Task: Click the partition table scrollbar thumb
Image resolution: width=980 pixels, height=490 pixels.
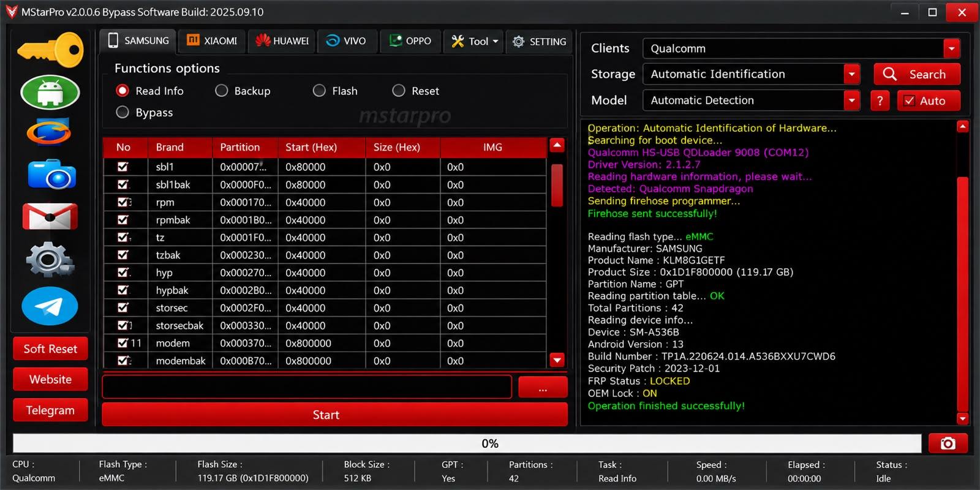Action: (x=557, y=185)
